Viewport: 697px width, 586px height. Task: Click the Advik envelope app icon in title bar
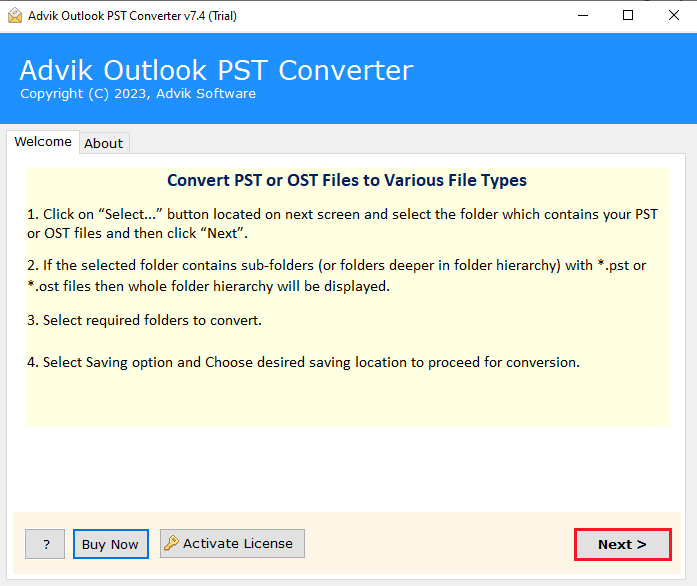pyautogui.click(x=15, y=16)
